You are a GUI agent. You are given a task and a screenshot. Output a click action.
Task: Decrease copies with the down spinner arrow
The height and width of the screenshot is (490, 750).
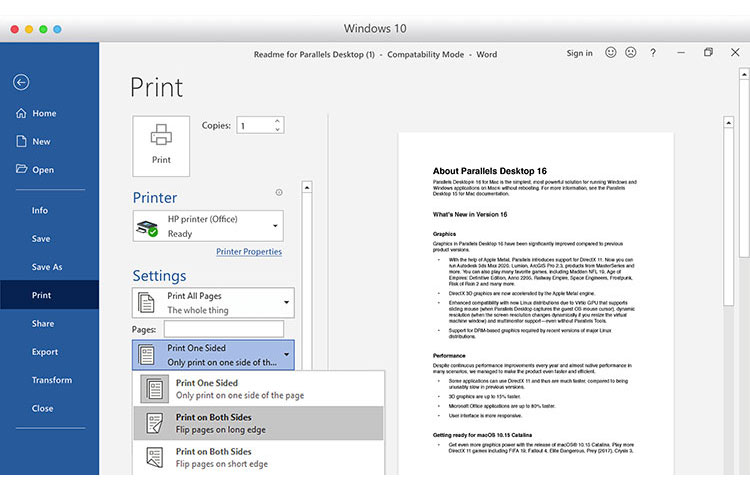tap(277, 129)
